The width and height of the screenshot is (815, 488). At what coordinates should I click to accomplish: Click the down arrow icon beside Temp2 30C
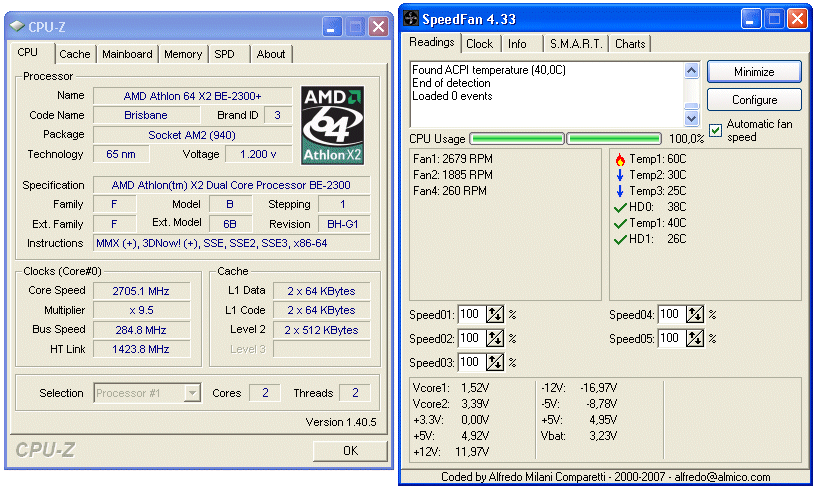[x=620, y=175]
